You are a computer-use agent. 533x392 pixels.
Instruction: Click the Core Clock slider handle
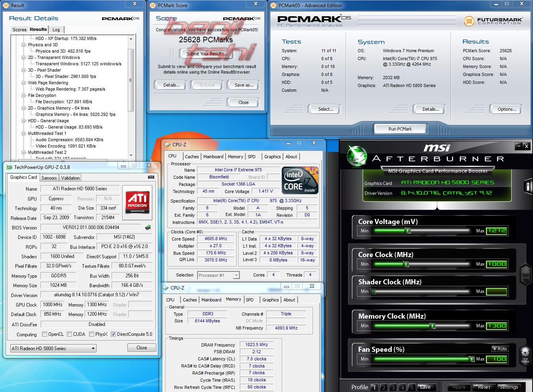click(406, 264)
